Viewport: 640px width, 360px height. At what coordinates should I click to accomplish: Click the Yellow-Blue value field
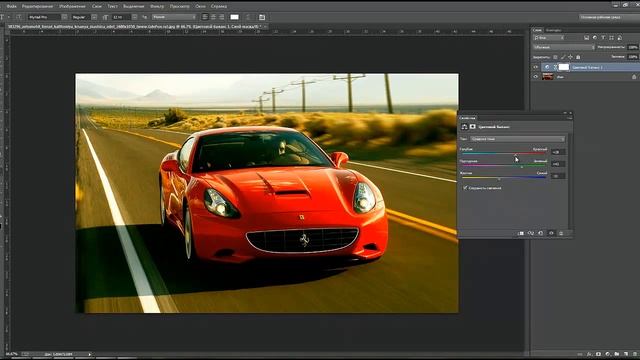558,176
